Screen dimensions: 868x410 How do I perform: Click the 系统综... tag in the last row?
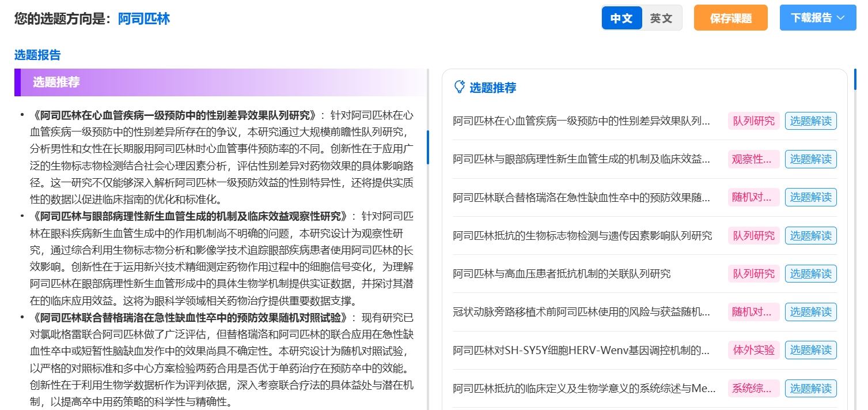753,388
